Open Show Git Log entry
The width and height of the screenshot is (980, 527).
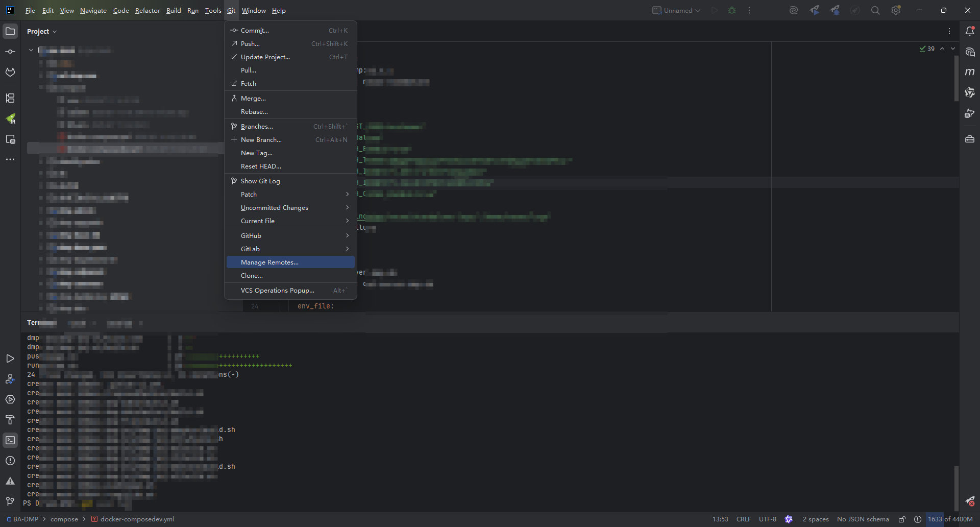pos(290,181)
